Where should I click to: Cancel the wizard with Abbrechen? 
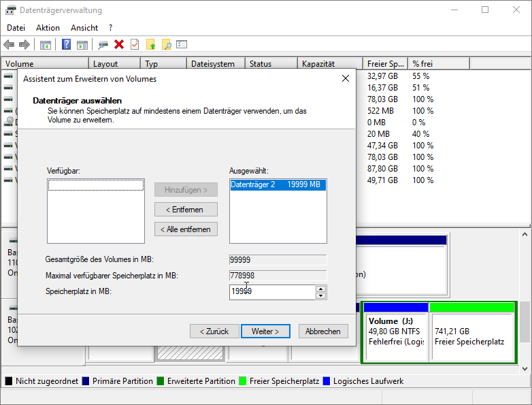pyautogui.click(x=323, y=331)
